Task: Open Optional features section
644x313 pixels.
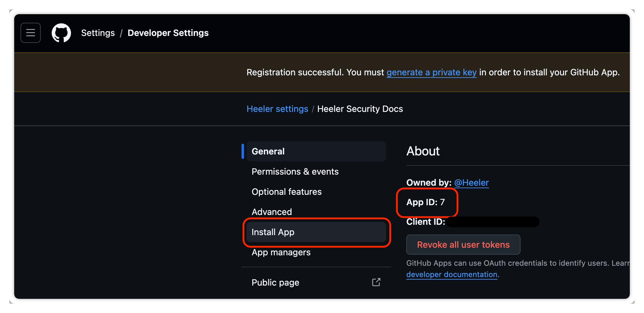Action: click(x=316, y=192)
